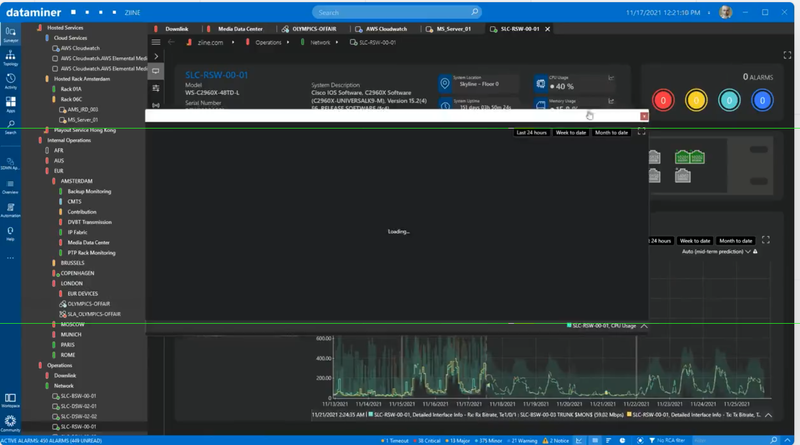Viewport: 800px width, 445px height.
Task: Click the cyan alarm counter circle
Action: 729,101
